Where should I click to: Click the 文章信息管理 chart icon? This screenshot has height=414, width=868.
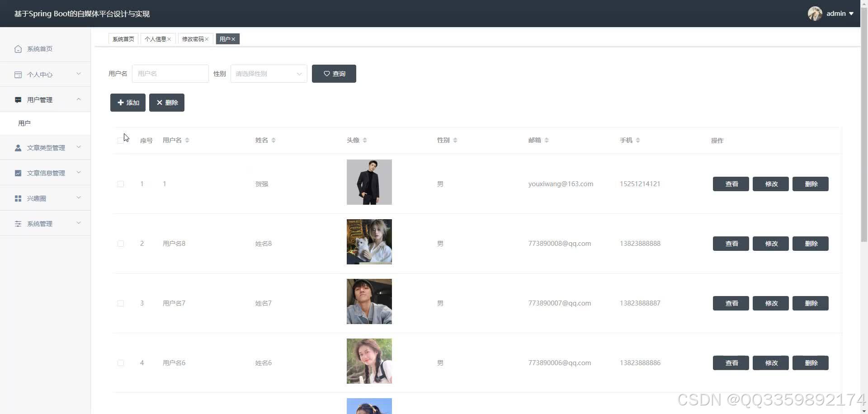(18, 173)
